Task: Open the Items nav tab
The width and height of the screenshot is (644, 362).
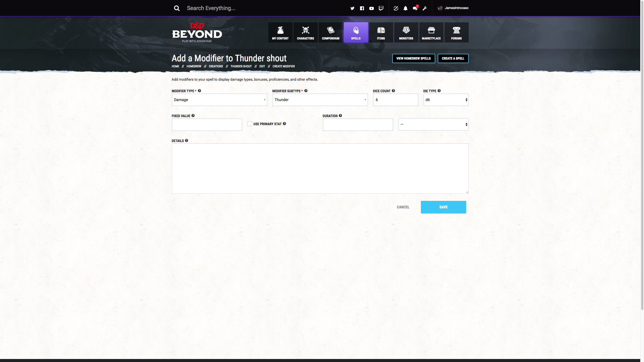Action: point(381,32)
